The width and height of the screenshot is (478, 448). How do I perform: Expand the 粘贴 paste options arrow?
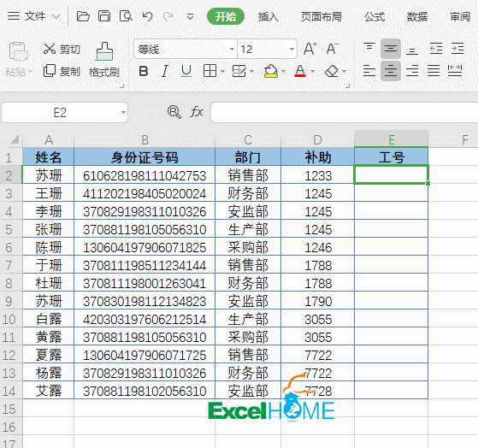click(31, 72)
